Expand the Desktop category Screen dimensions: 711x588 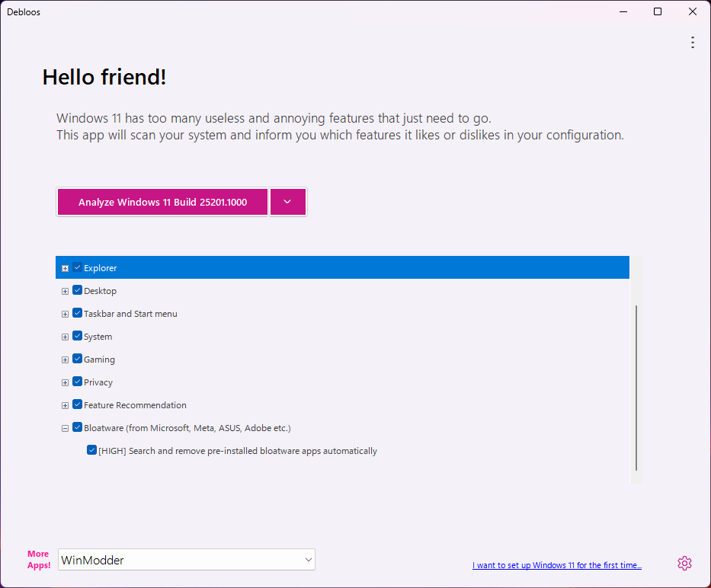coord(65,291)
